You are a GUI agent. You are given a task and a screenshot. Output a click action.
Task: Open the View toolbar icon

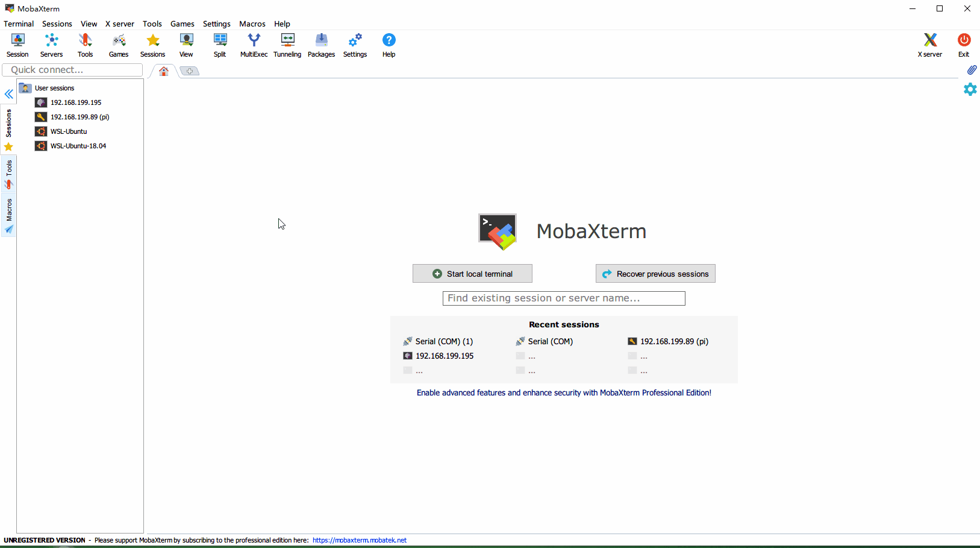pyautogui.click(x=186, y=46)
